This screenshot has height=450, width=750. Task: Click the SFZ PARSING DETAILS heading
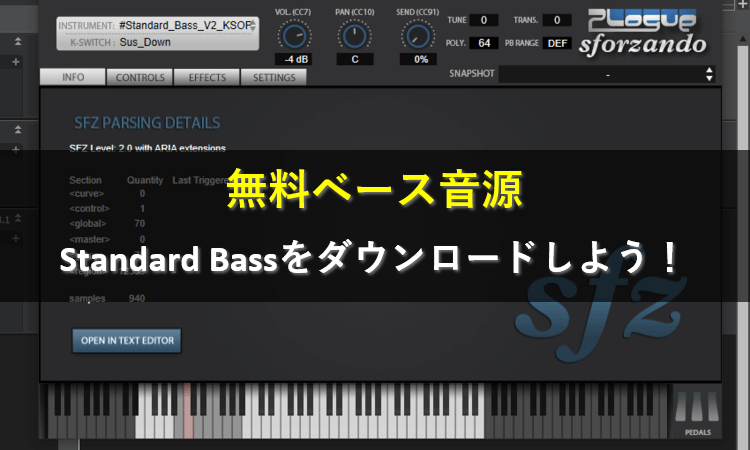(x=147, y=123)
